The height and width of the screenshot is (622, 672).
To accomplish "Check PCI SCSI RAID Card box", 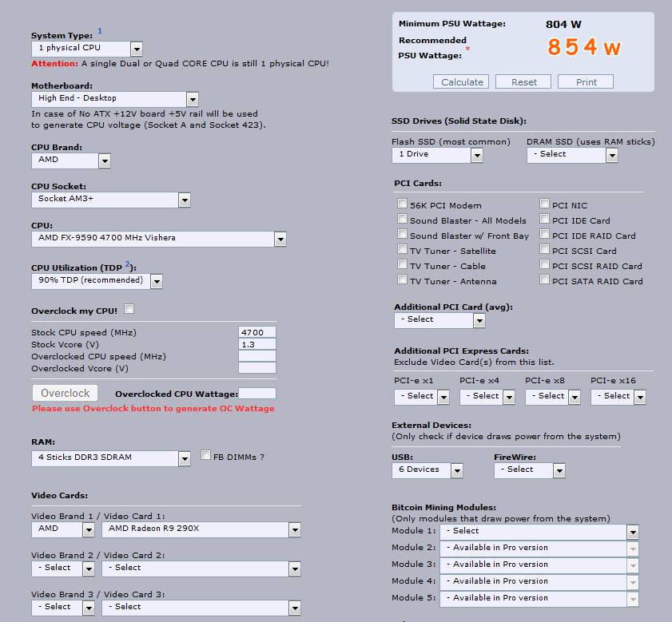I will 544,264.
